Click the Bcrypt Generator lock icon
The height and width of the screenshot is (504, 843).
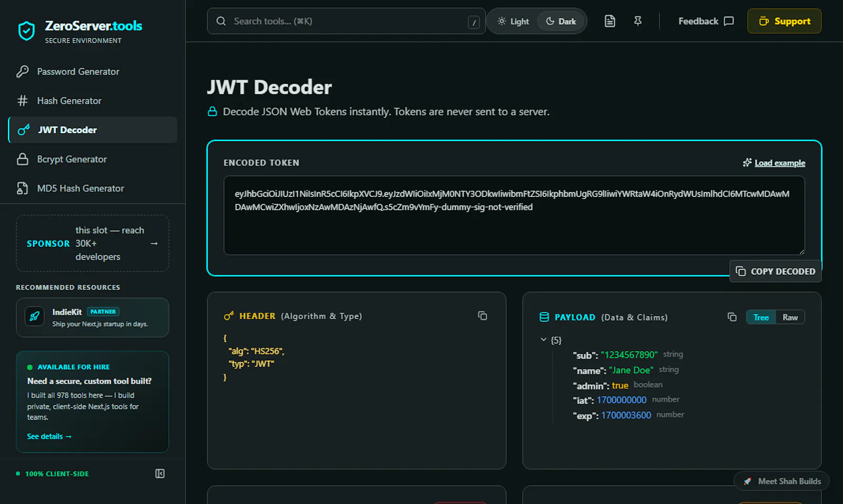[23, 159]
